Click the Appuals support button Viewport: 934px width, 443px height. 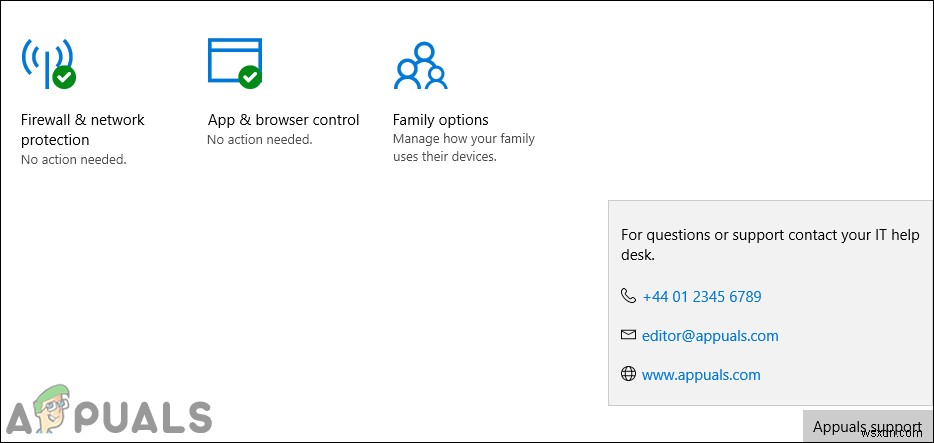coord(867,427)
